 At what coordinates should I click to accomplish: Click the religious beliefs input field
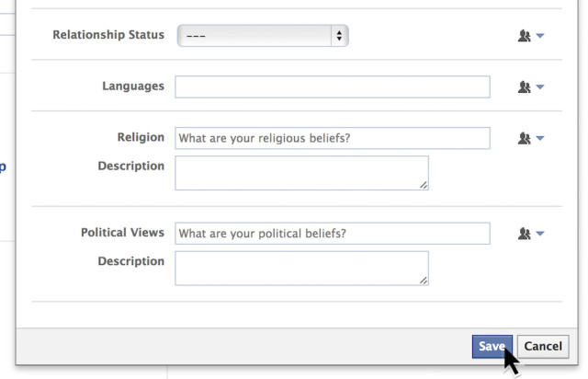[333, 138]
